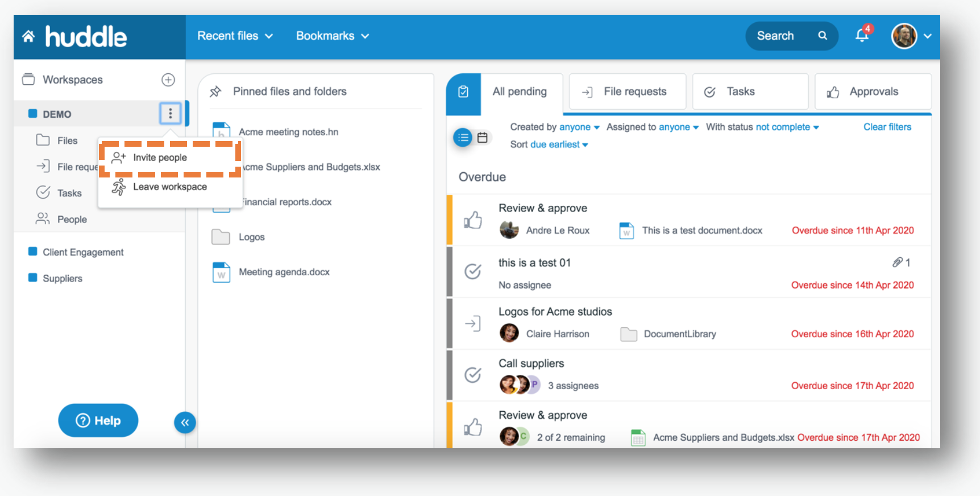This screenshot has height=496, width=980.
Task: Open the notifications bell
Action: pyautogui.click(x=862, y=35)
